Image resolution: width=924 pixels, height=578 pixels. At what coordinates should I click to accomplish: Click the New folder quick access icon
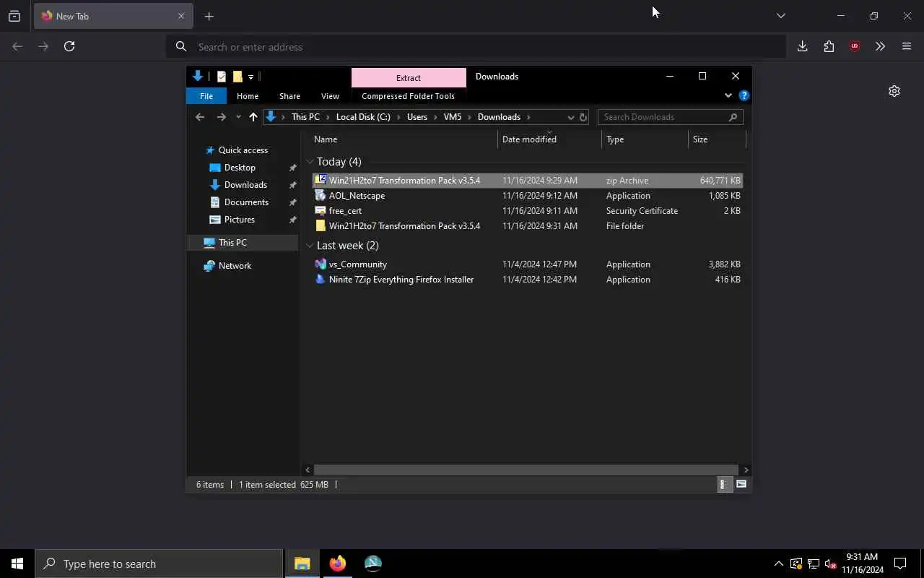click(237, 77)
